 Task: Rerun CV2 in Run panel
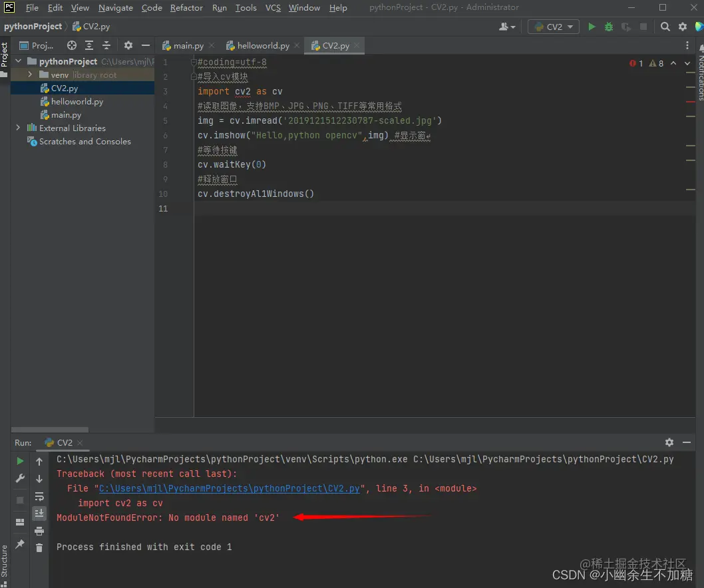click(x=20, y=461)
